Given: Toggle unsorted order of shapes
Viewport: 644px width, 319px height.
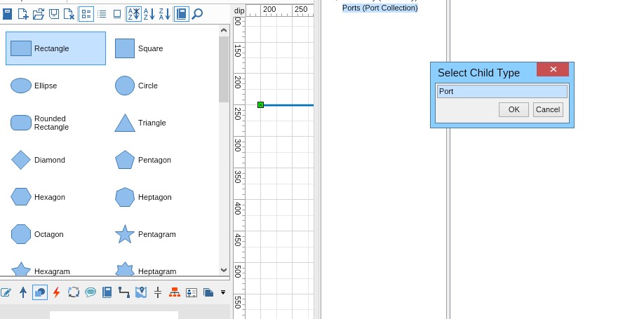Looking at the screenshot, I should tap(134, 14).
